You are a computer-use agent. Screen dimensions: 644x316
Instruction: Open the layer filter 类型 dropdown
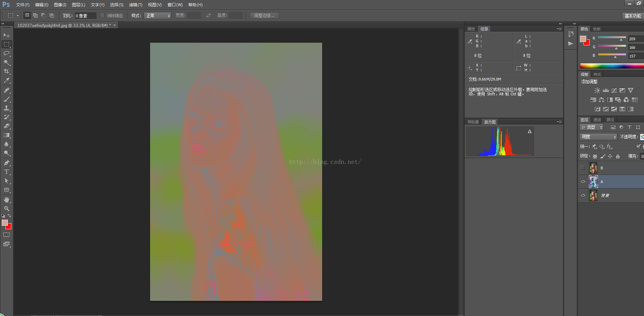(592, 127)
